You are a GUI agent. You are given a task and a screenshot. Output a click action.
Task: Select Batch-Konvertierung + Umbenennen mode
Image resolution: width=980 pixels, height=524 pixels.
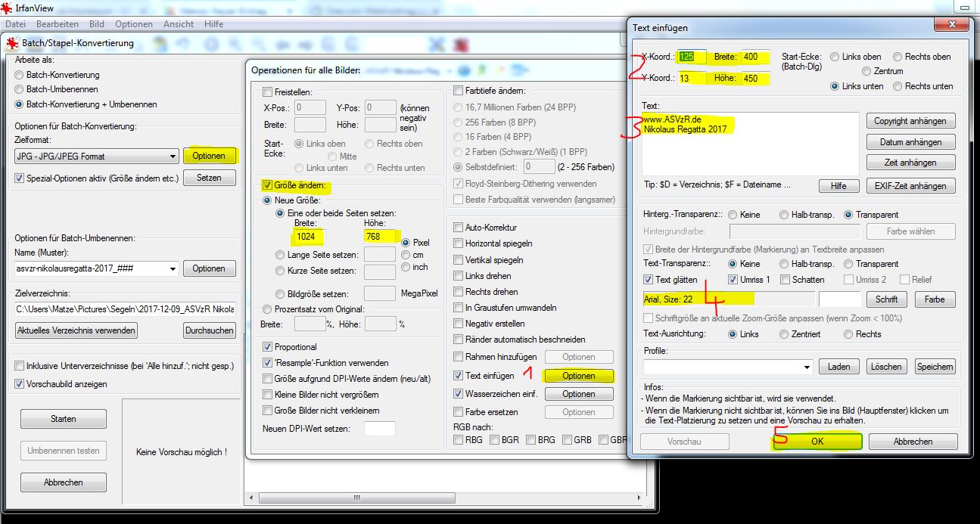[20, 104]
